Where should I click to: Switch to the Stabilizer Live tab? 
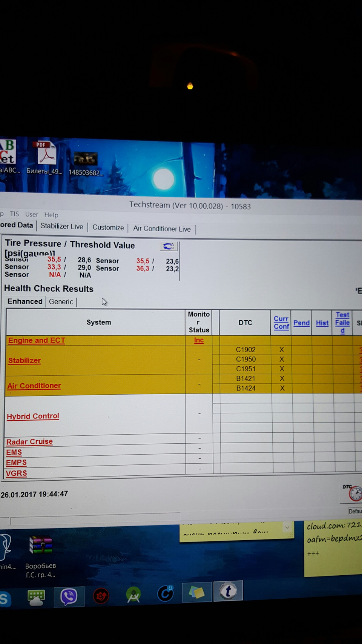coord(62,226)
